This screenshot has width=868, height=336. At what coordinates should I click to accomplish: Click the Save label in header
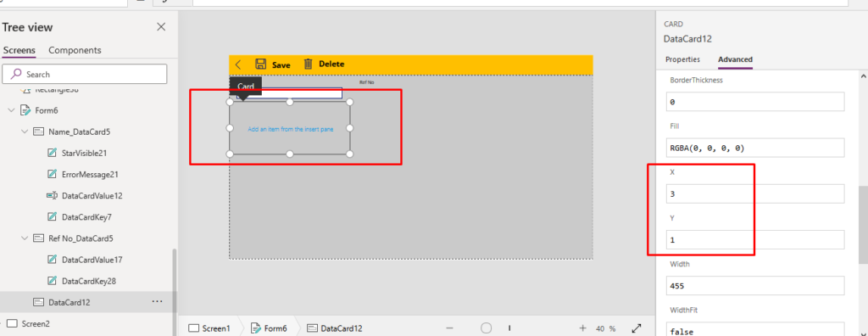pos(281,64)
